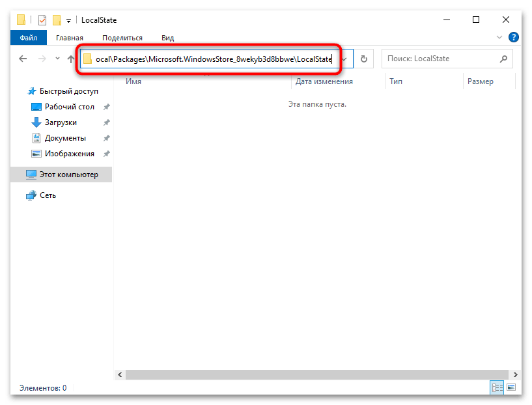Image resolution: width=532 pixels, height=405 pixels.
Task: Switch to the Главная ribbon tab
Action: [70, 38]
